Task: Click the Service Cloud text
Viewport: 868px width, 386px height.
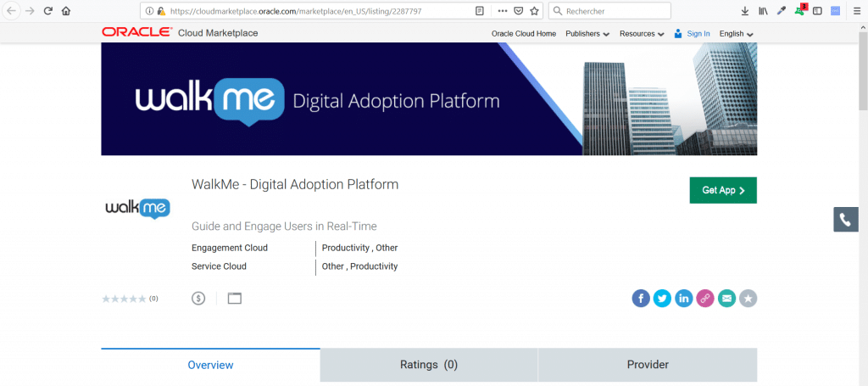Action: click(x=219, y=266)
